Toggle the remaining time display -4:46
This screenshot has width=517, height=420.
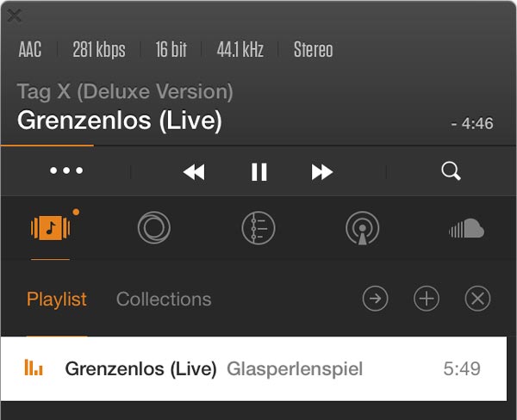[x=472, y=124]
